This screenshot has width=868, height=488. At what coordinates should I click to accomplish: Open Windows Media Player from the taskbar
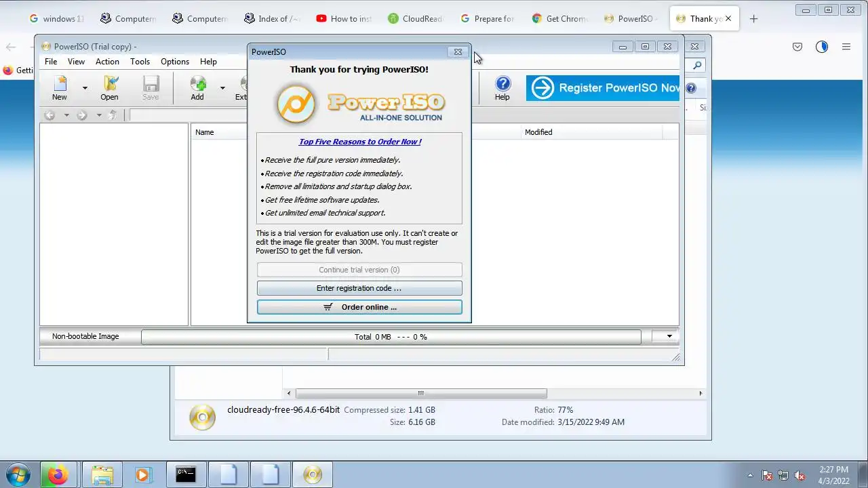click(142, 475)
